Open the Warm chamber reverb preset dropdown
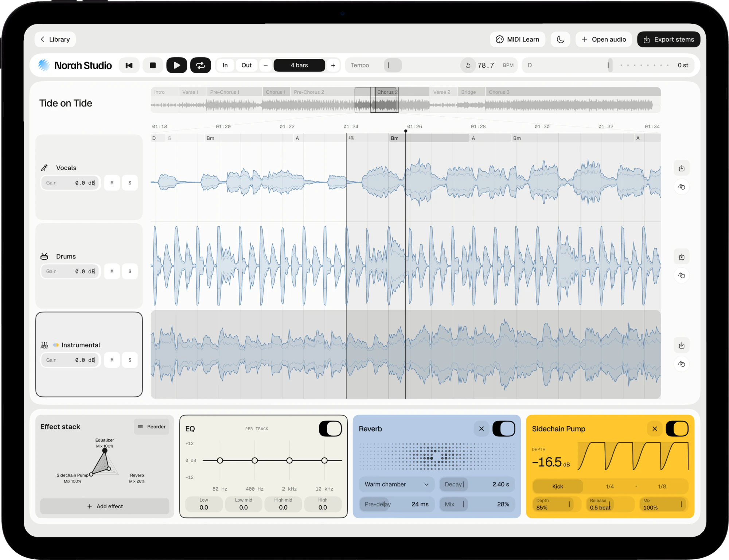This screenshot has width=729, height=560. pyautogui.click(x=397, y=485)
